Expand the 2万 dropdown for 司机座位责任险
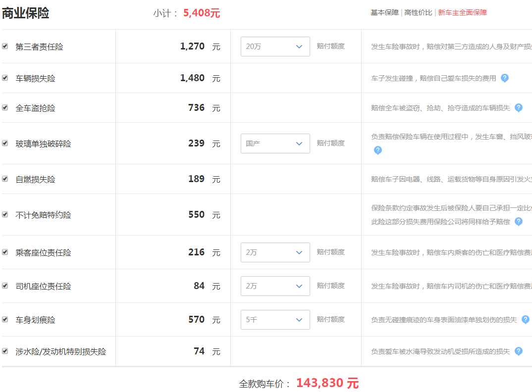The height and width of the screenshot is (392, 532). point(275,286)
